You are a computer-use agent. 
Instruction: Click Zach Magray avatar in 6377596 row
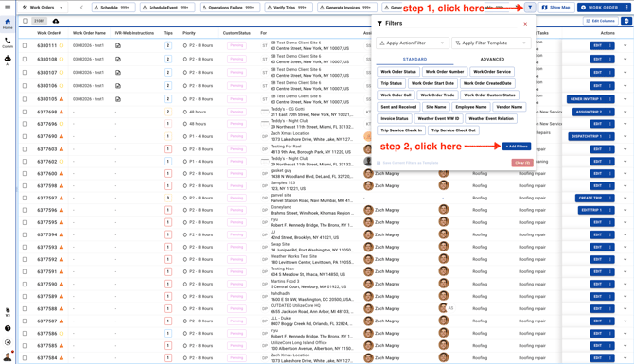click(368, 210)
